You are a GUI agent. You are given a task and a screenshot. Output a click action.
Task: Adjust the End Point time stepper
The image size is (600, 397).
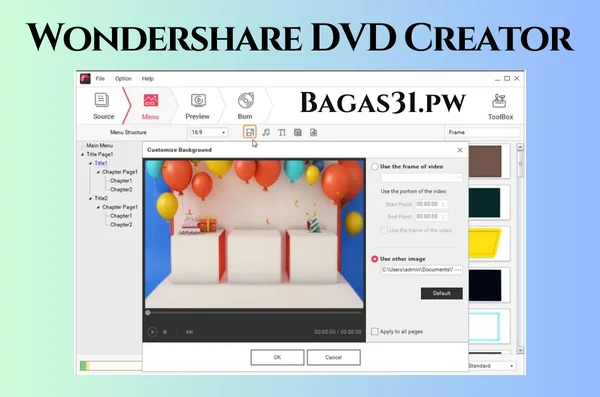[x=443, y=217]
